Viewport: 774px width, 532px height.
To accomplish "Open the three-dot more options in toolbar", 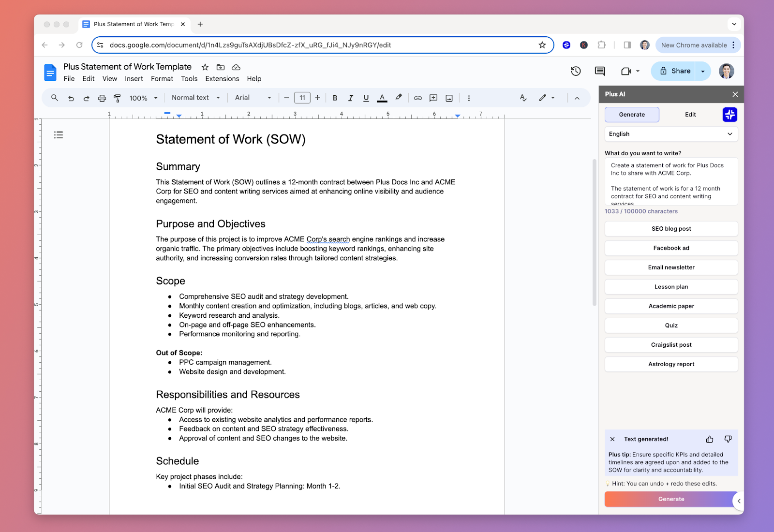I will point(469,98).
